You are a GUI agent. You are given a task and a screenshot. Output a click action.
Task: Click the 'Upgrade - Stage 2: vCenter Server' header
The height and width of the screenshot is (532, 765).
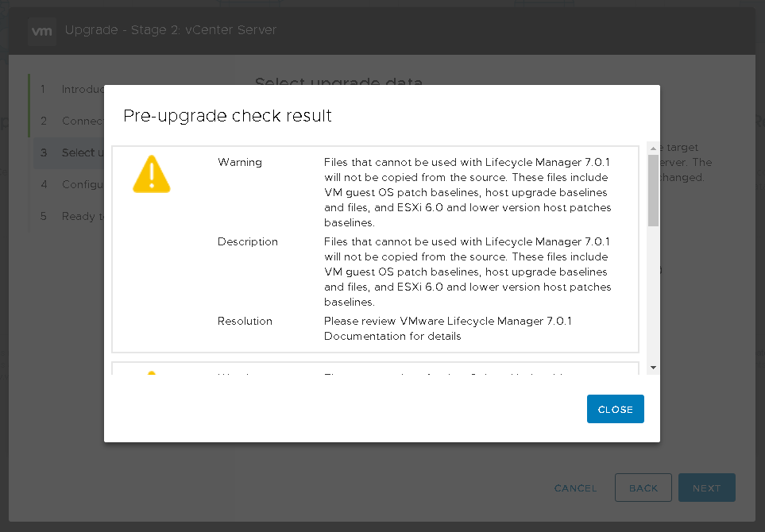pyautogui.click(x=171, y=31)
